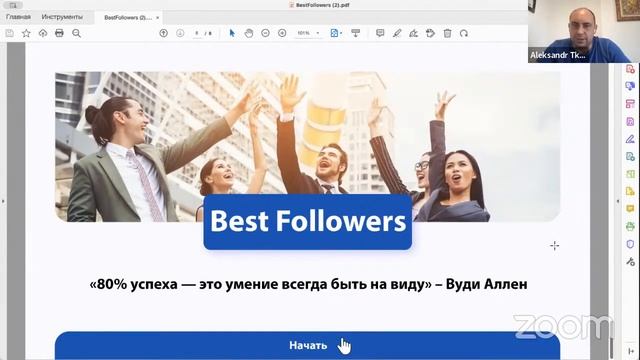Open the Fill & Sign pen sidebar tool
This screenshot has height=360, width=640.
coord(630,139)
